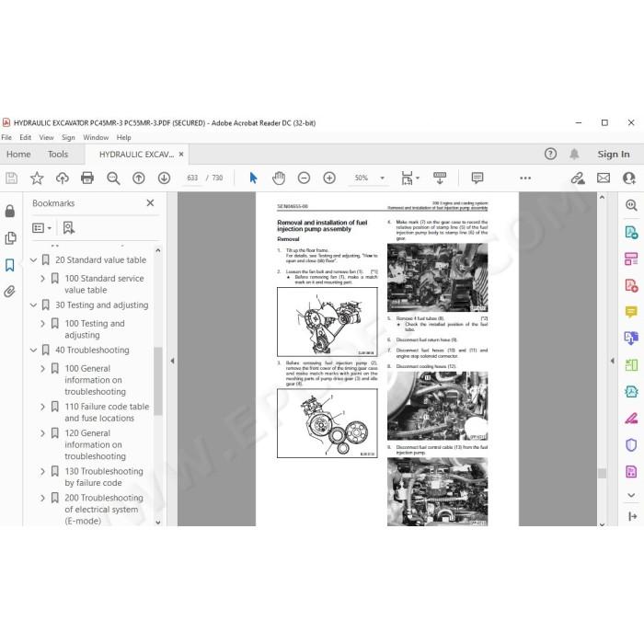Open Export PDF tool in right pane

pyautogui.click(x=631, y=232)
